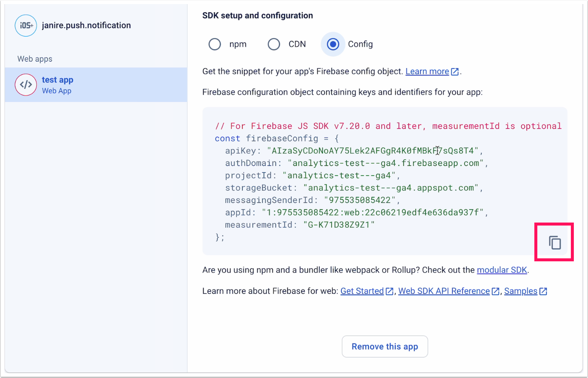
Task: Select the test app Web App entry
Action: point(96,85)
